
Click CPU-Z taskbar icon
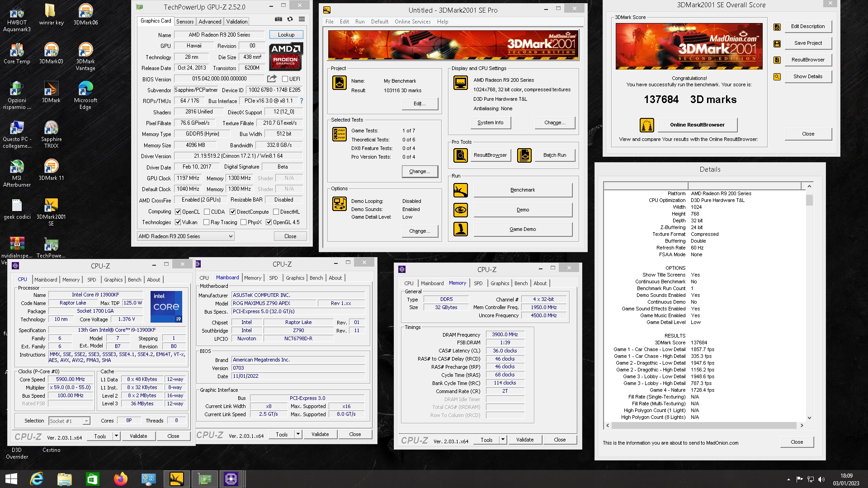[x=231, y=479]
